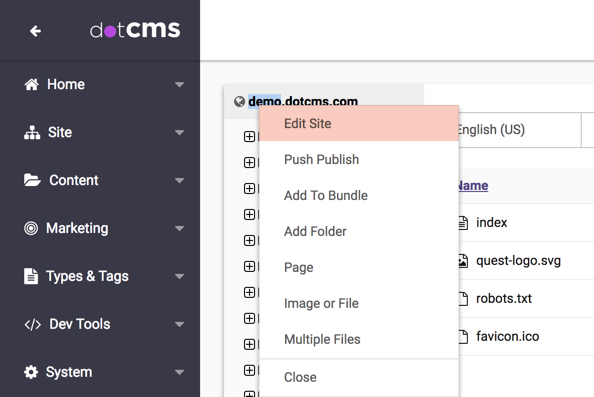The width and height of the screenshot is (594, 397).
Task: Expand the Types & Tags menu arrow
Action: click(180, 277)
